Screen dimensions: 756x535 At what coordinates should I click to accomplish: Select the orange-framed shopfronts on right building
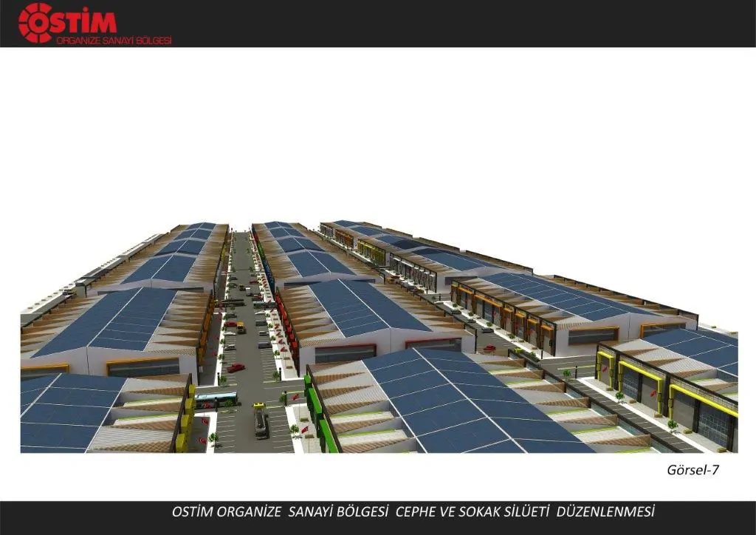(503, 310)
